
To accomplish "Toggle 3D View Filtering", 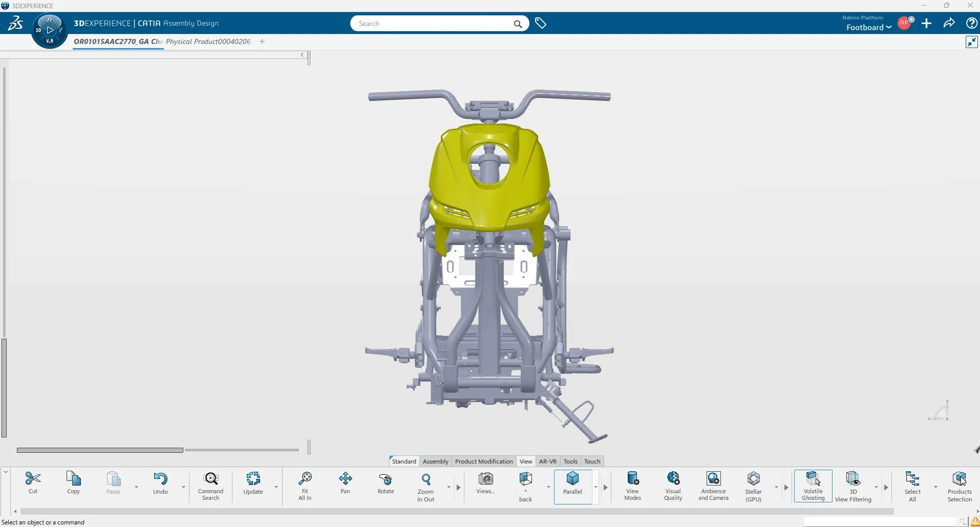I will pos(853,486).
